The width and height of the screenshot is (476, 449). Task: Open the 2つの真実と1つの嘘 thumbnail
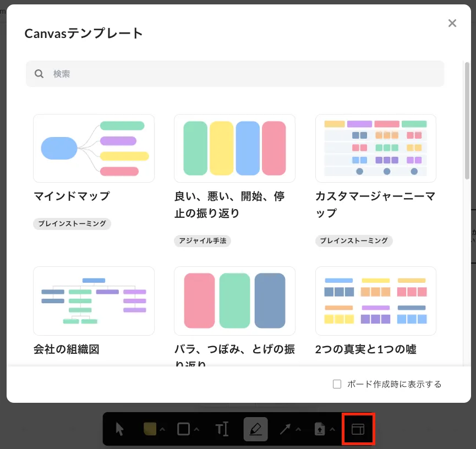click(375, 300)
